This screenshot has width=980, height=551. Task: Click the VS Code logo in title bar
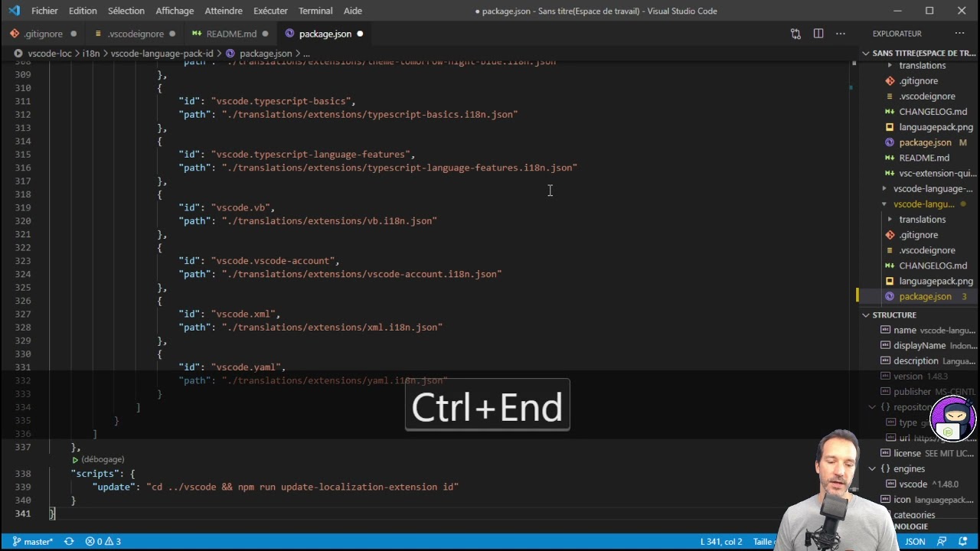click(x=14, y=11)
